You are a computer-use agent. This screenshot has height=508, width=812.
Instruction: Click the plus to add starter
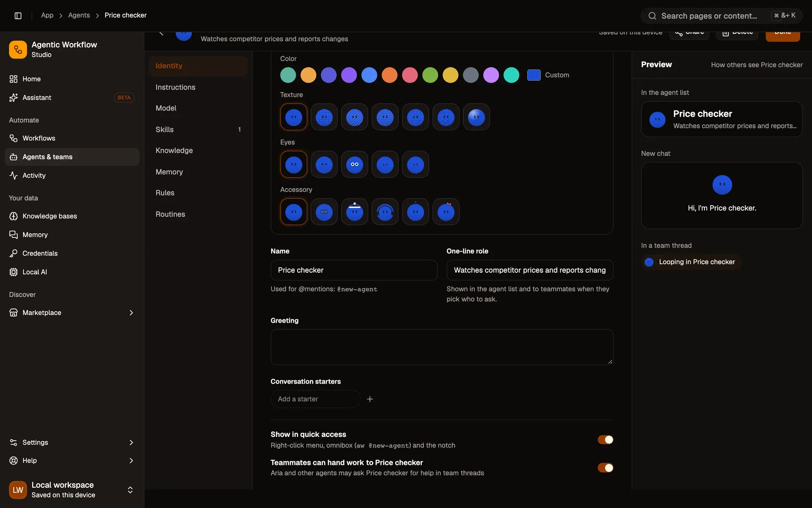point(370,399)
